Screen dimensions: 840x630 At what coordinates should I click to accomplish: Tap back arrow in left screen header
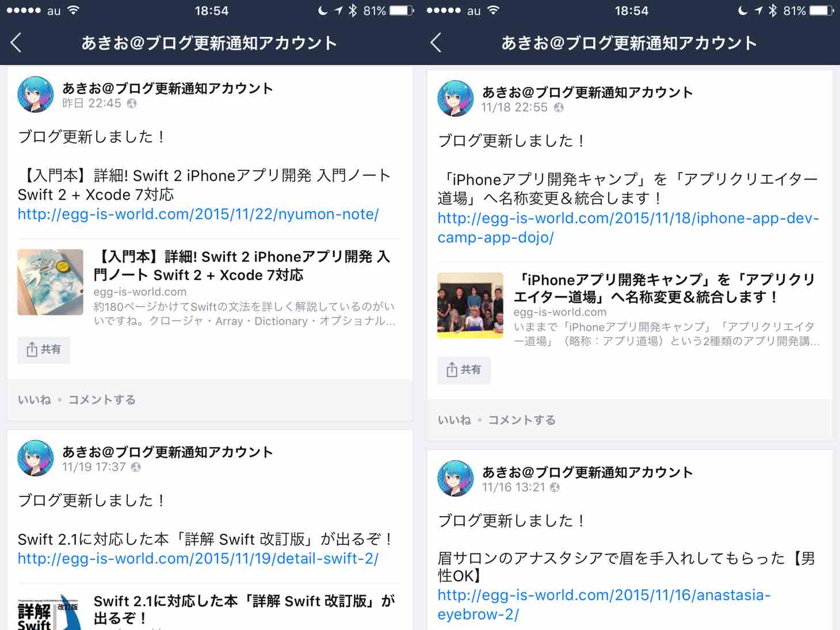click(x=16, y=43)
